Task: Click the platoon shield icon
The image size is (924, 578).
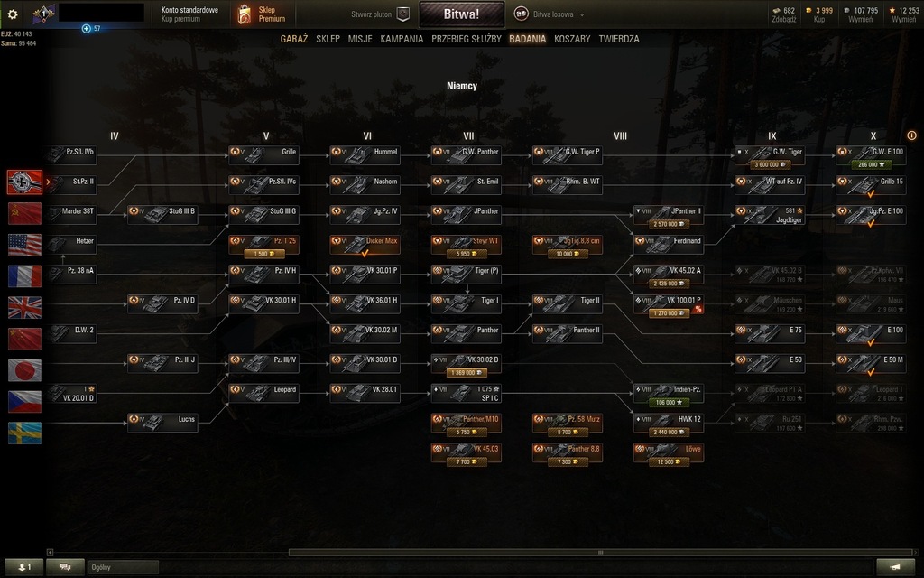Action: (403, 14)
